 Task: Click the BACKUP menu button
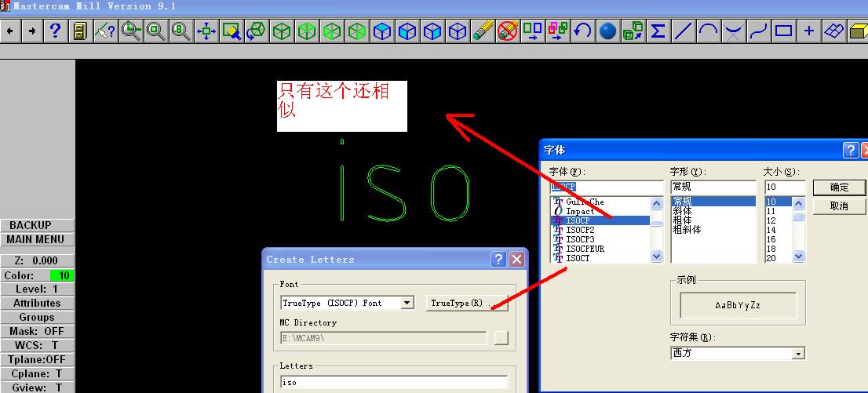pyautogui.click(x=37, y=225)
